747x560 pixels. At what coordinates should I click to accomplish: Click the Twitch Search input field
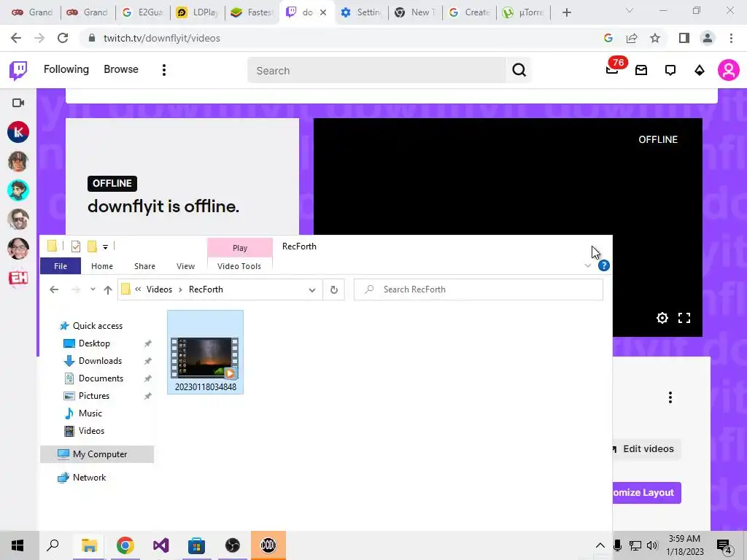377,71
